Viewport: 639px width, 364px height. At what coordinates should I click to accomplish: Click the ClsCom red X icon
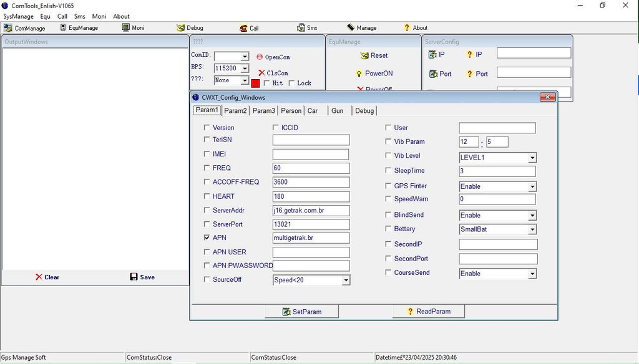click(x=261, y=73)
